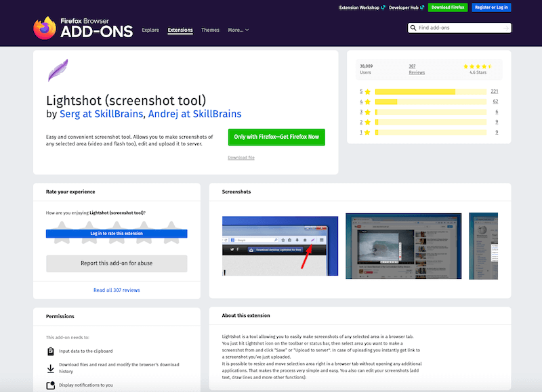The width and height of the screenshot is (542, 392).
Task: Open the 307 Reviews link
Action: tap(417, 69)
